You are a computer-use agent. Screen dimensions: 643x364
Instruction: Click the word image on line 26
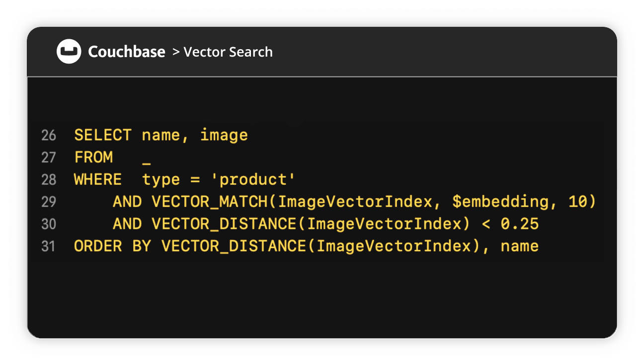[x=224, y=136]
